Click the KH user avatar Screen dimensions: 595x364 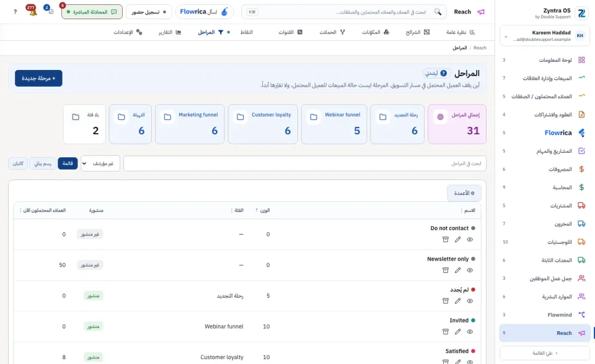(580, 36)
